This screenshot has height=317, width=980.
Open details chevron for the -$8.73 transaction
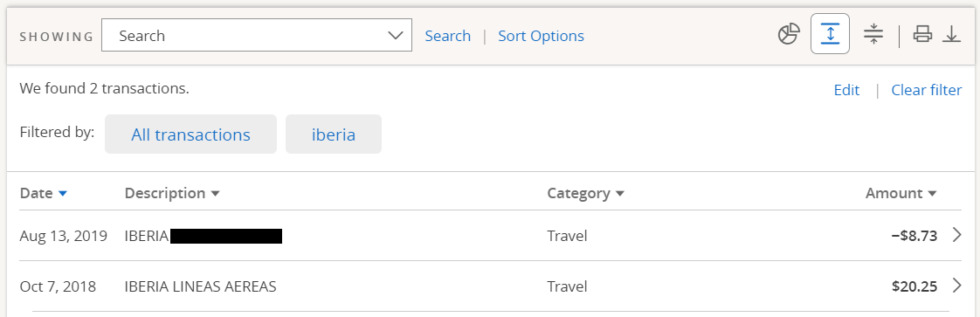point(956,235)
